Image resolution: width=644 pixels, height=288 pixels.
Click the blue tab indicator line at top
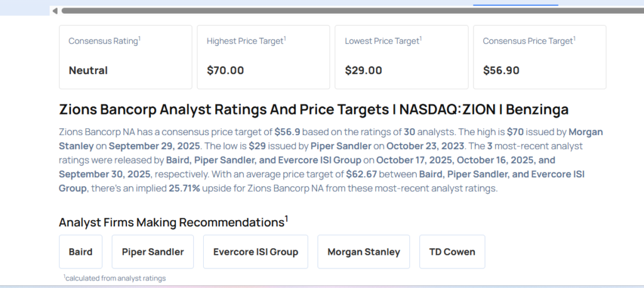point(516,5)
